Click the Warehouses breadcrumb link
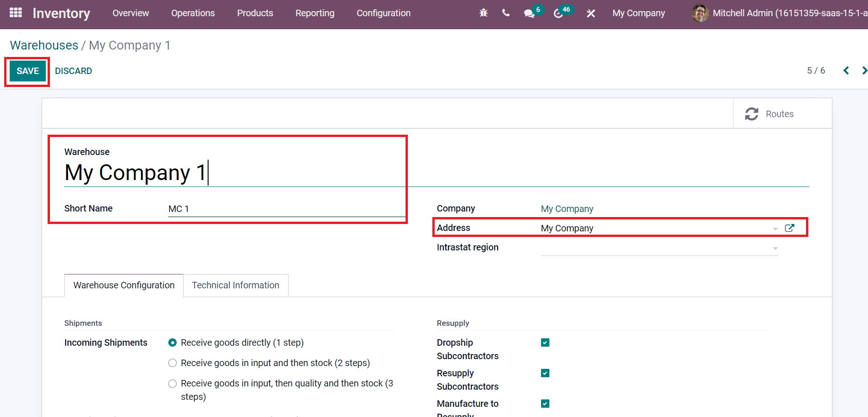The height and width of the screenshot is (417, 868). (44, 45)
